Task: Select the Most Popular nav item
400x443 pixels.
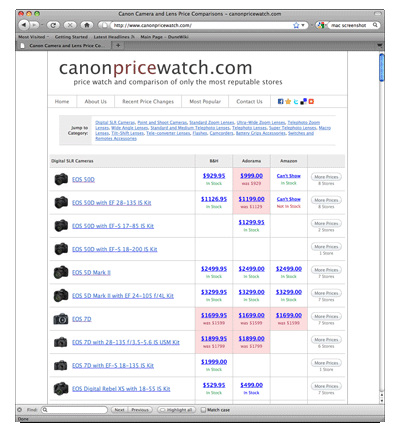Action: [205, 101]
